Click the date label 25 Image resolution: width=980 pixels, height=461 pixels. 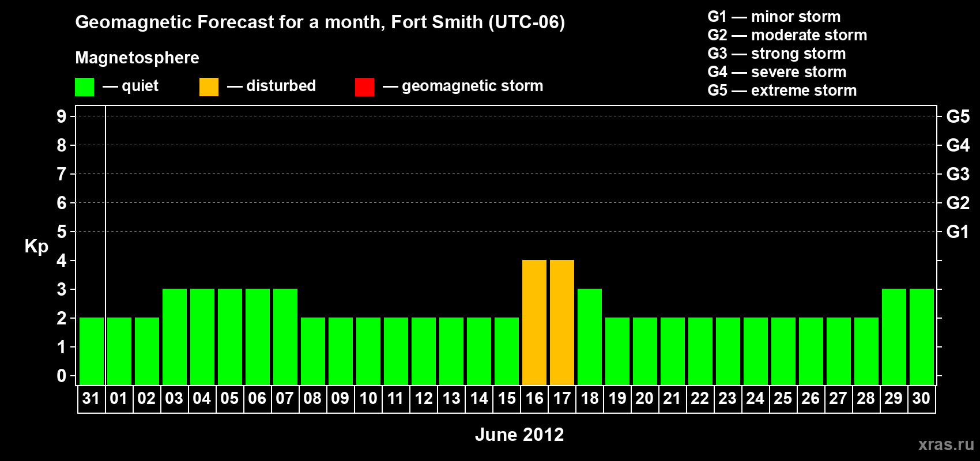click(783, 398)
